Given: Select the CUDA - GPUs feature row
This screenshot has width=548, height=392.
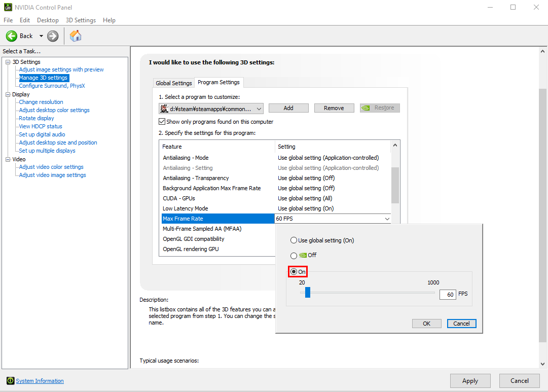Looking at the screenshot, I should pyautogui.click(x=275, y=198).
